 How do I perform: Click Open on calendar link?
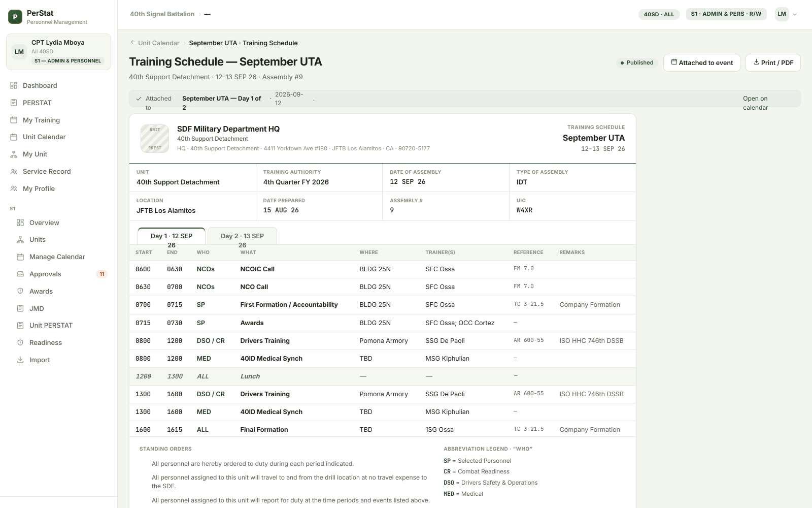[755, 103]
